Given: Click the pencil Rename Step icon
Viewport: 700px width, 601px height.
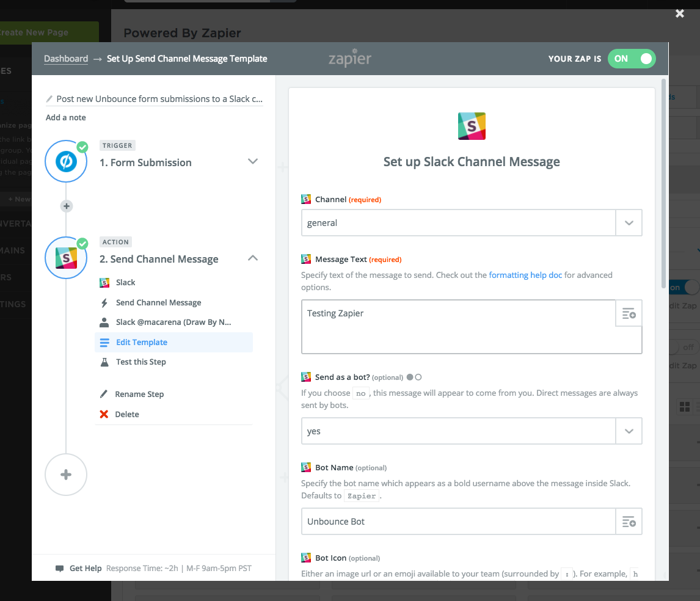Looking at the screenshot, I should [x=104, y=394].
